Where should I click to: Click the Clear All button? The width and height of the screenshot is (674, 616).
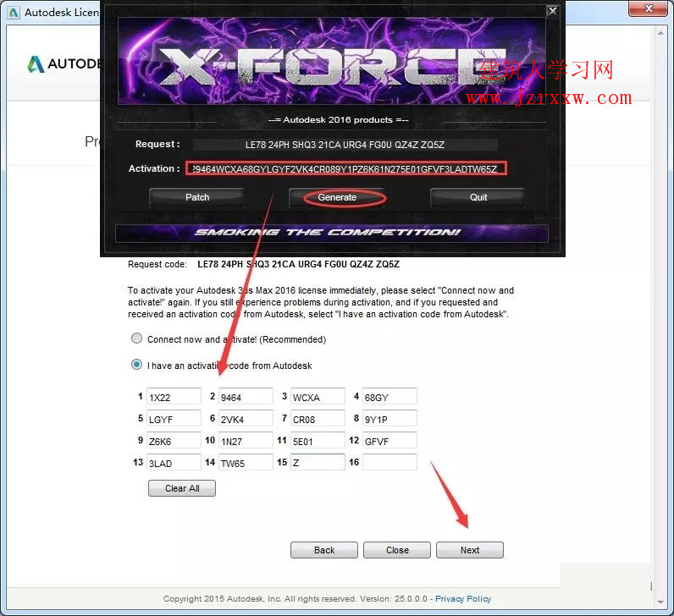point(182,488)
